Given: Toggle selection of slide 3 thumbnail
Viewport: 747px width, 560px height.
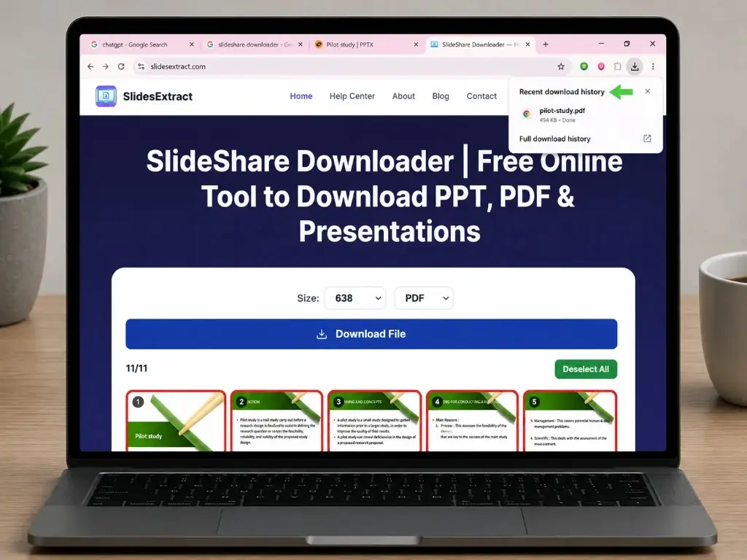Looking at the screenshot, I should pos(375,421).
